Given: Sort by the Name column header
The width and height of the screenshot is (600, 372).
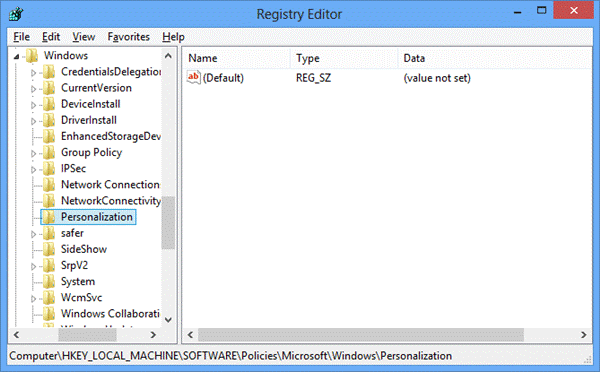Looking at the screenshot, I should pyautogui.click(x=236, y=58).
